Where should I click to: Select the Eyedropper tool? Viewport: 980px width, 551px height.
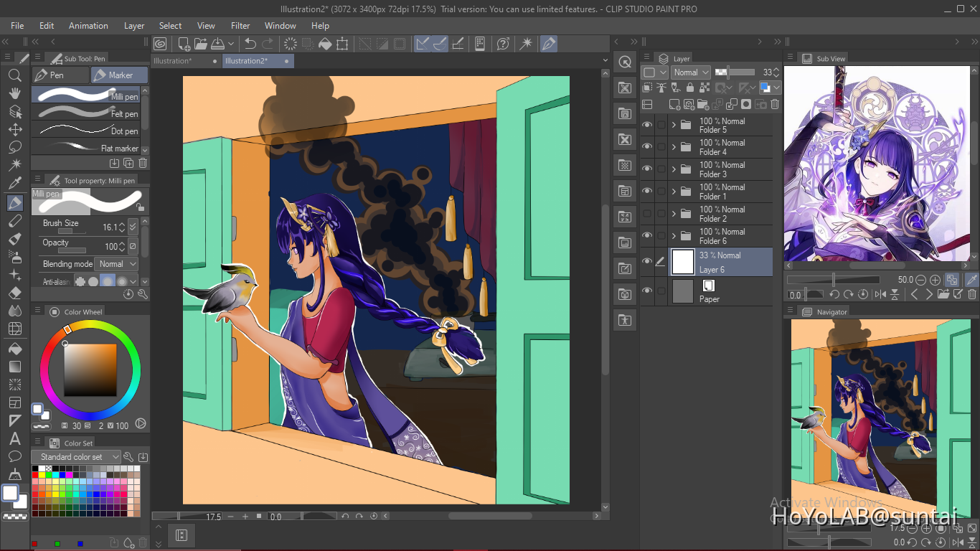14,184
